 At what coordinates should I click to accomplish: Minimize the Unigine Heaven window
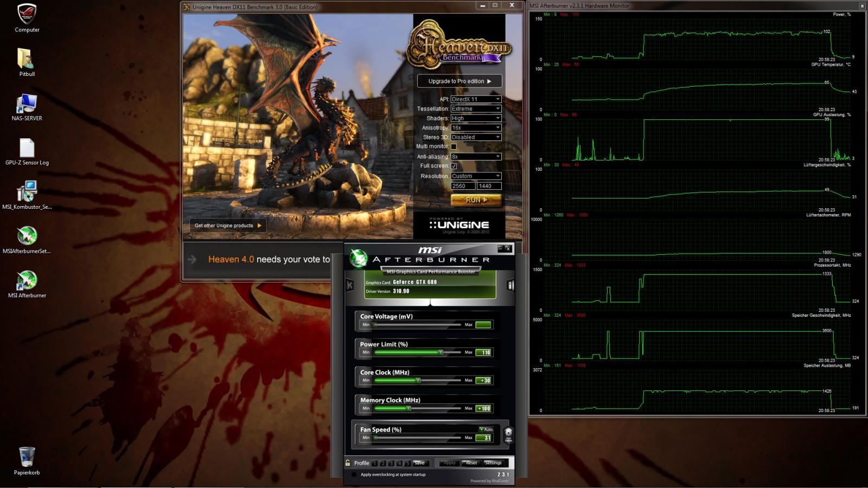(482, 5)
